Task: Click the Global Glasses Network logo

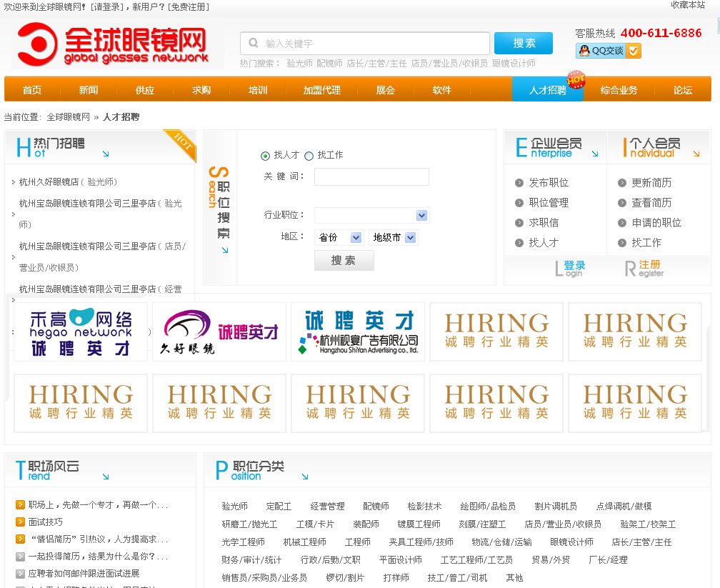Action: point(114,44)
